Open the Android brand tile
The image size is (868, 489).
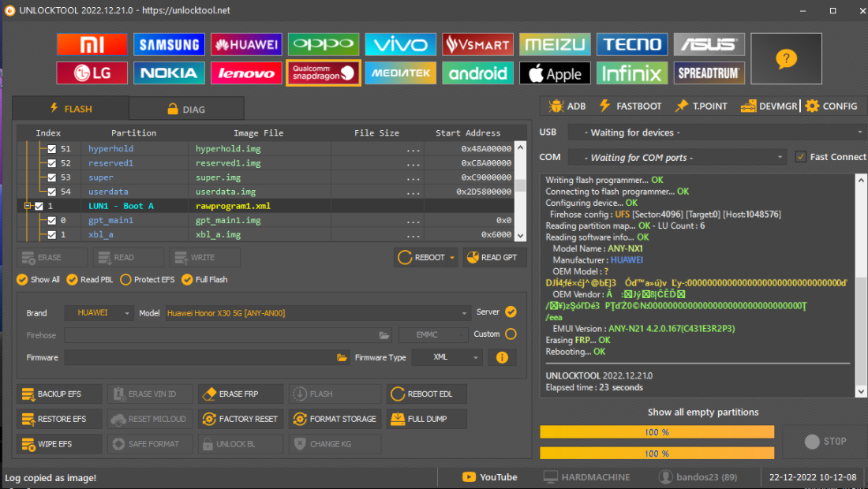[477, 73]
